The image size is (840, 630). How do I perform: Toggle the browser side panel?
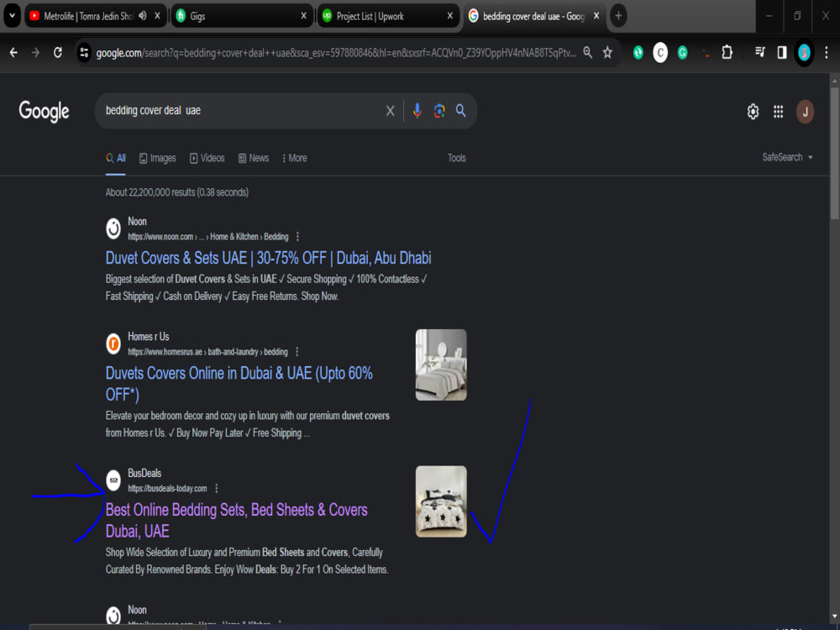pos(782,52)
